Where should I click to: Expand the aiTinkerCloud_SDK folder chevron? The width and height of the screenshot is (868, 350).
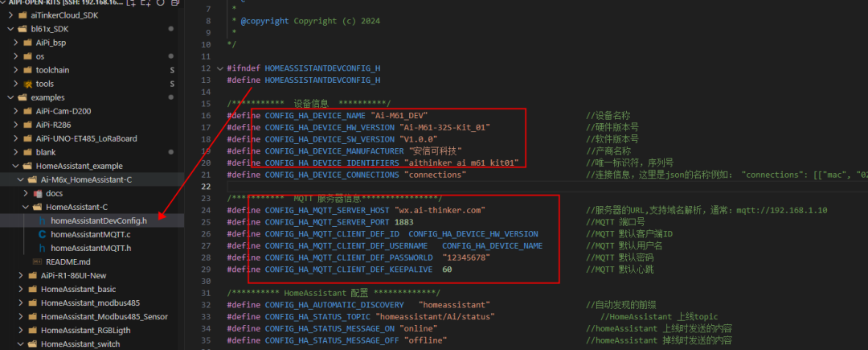(x=10, y=15)
